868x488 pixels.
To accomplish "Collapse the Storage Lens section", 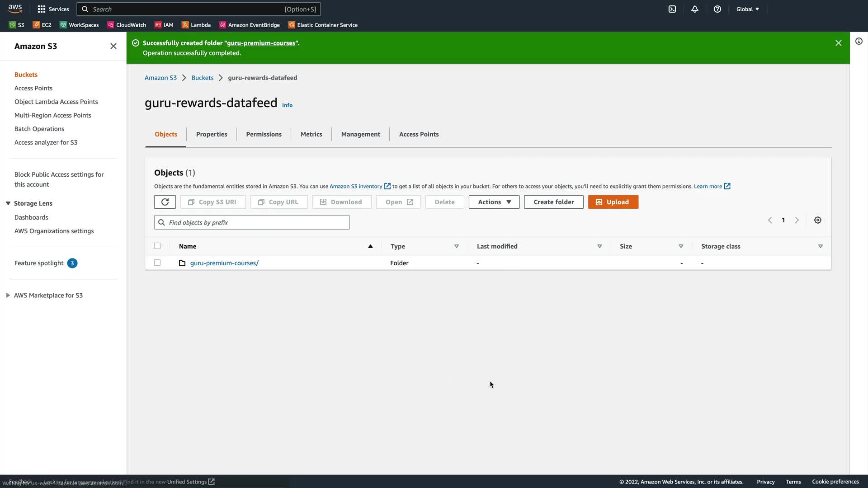I will (8, 203).
